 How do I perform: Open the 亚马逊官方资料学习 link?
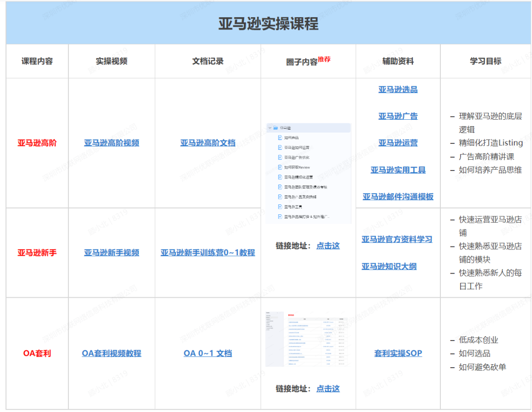(x=397, y=239)
